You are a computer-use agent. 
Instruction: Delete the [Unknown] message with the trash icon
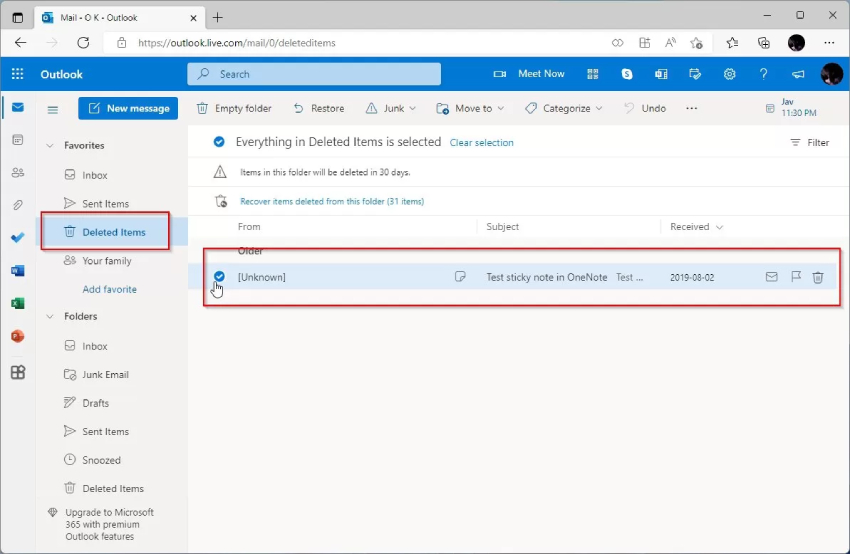point(818,277)
